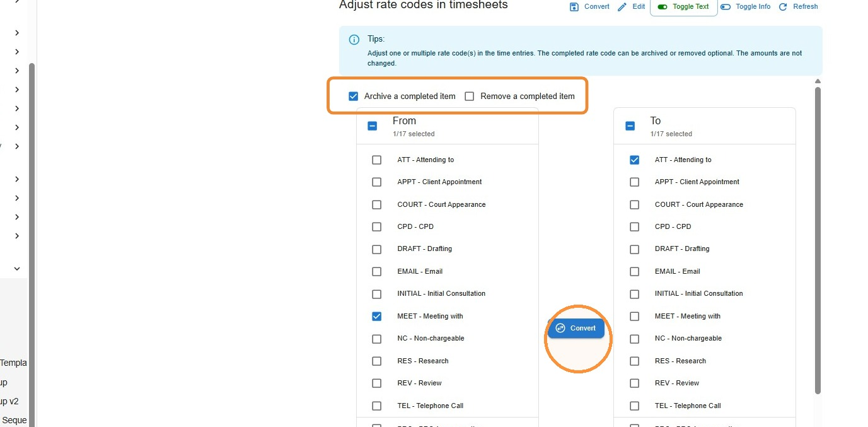Check CPD - CPD in To list
Image resolution: width=868 pixels, height=427 pixels.
[x=635, y=227]
